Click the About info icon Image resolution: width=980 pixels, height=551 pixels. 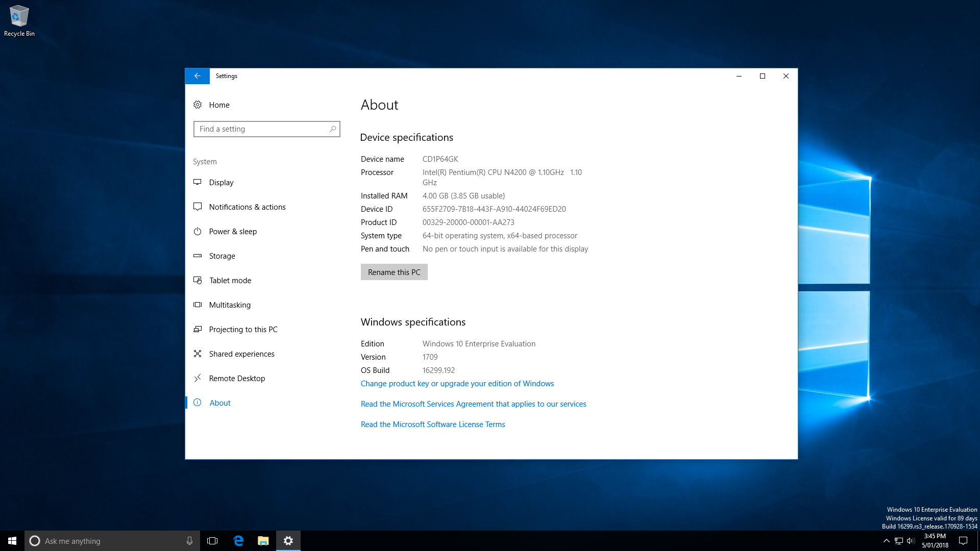198,403
